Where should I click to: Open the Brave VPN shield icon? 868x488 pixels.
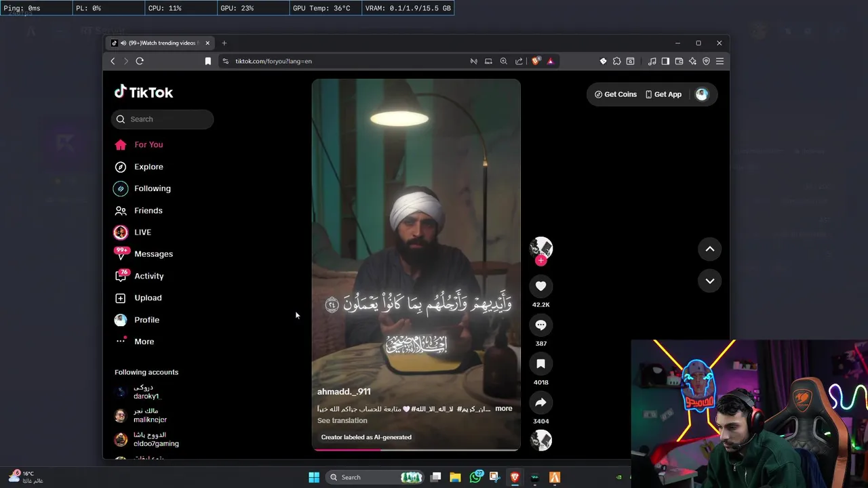pyautogui.click(x=706, y=61)
